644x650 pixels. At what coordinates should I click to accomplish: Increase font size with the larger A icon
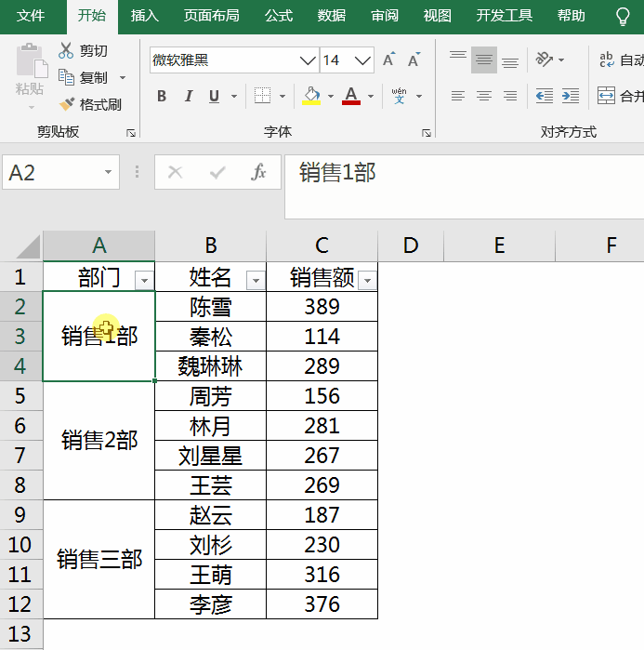[388, 60]
